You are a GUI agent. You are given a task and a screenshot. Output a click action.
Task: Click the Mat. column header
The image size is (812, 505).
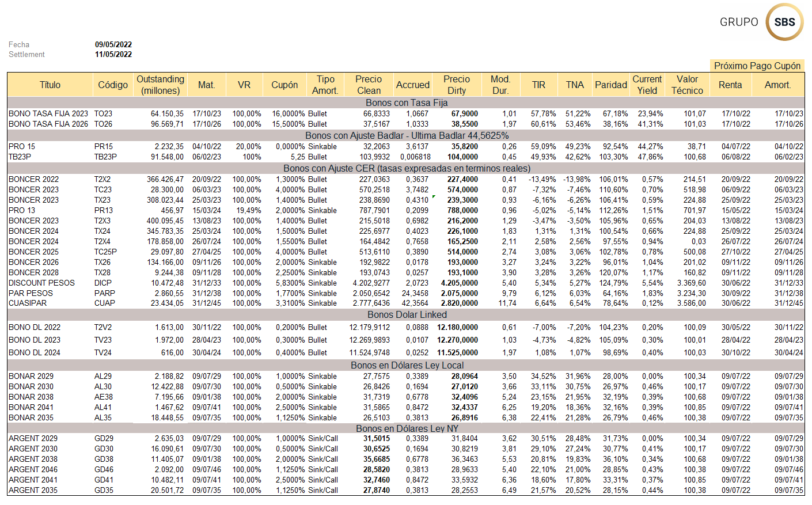click(206, 85)
